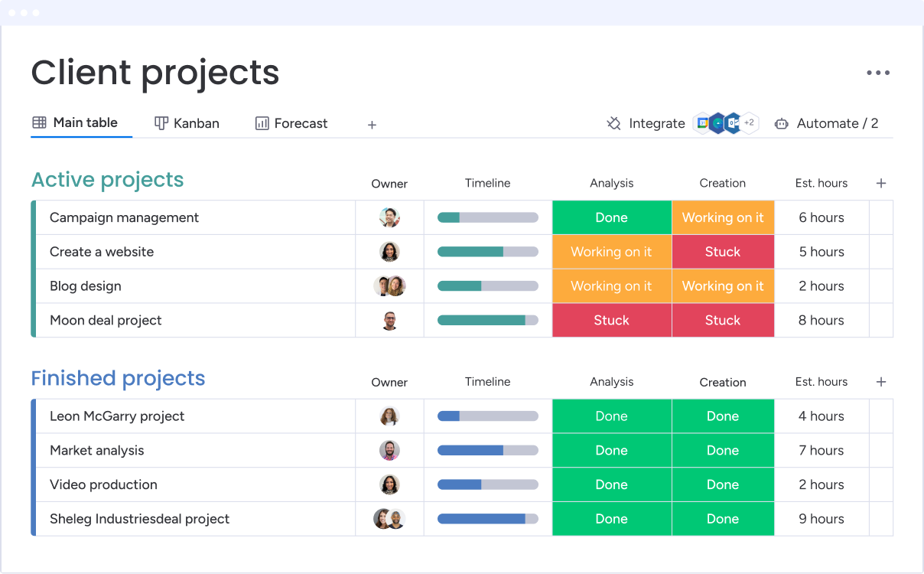Click owner avatar for Video production

click(x=389, y=484)
